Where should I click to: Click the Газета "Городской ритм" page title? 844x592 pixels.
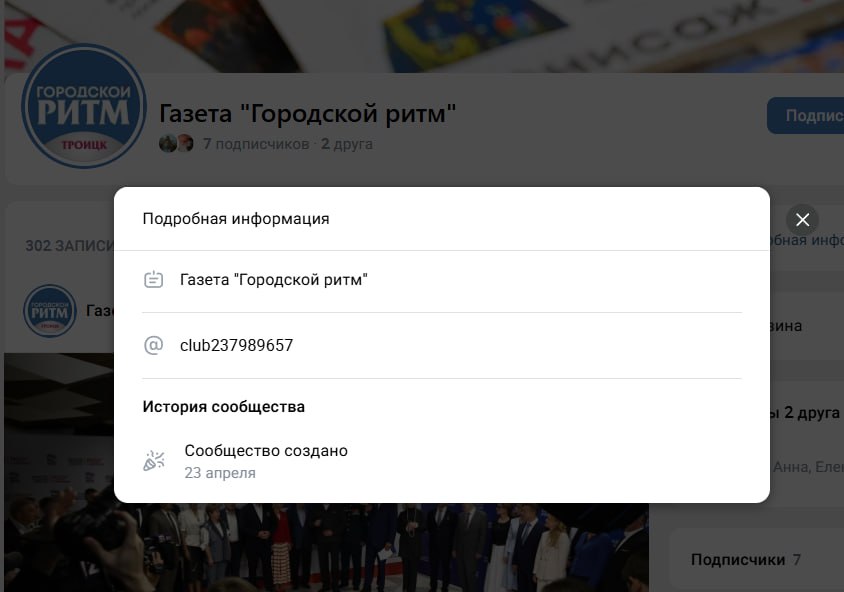pos(307,114)
